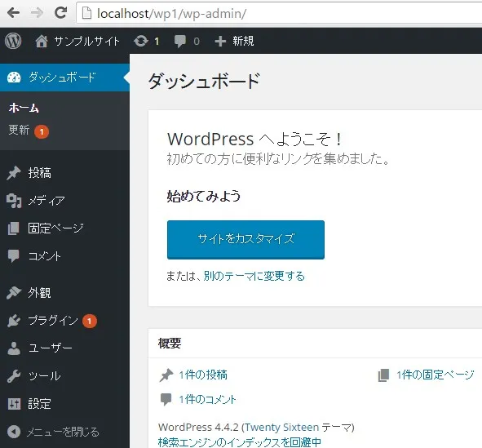Screen dimensions: 482x448
Task: Open the 固定ページ menu
Action: pos(55,228)
